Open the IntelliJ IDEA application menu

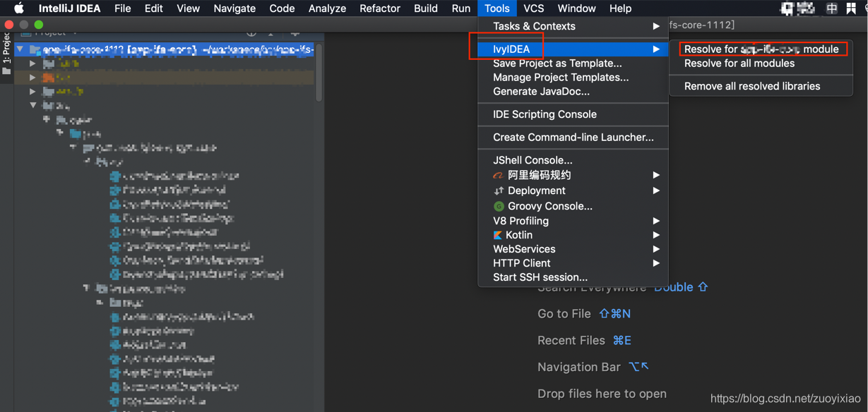tap(69, 8)
